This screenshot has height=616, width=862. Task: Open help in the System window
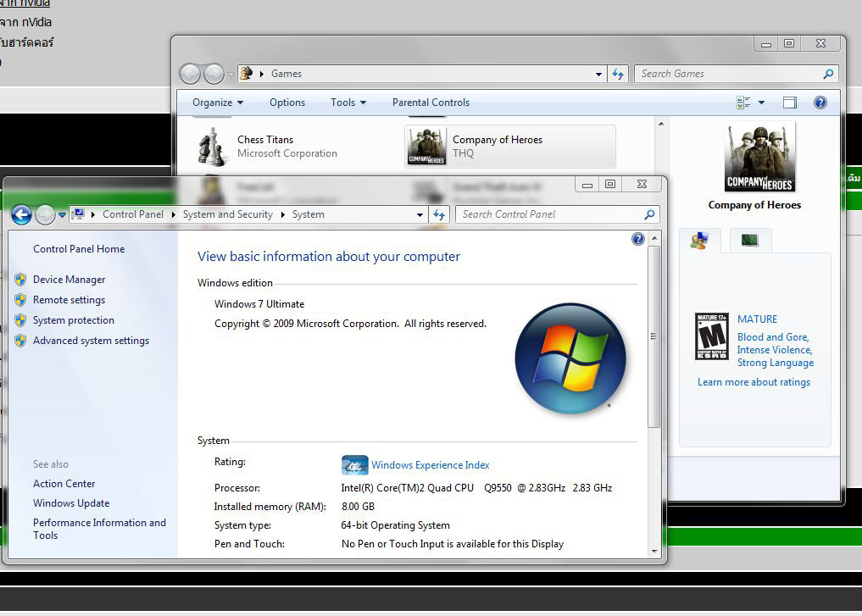click(x=637, y=239)
